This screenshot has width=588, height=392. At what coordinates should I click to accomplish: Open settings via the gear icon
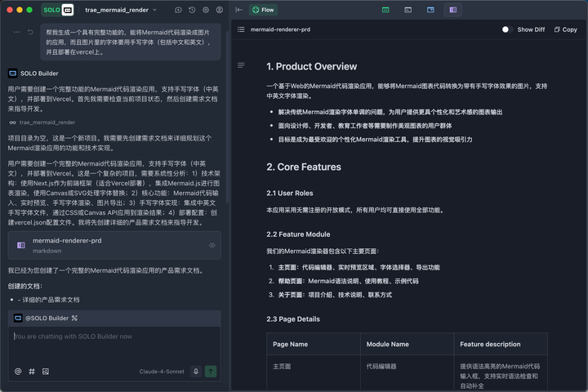205,10
